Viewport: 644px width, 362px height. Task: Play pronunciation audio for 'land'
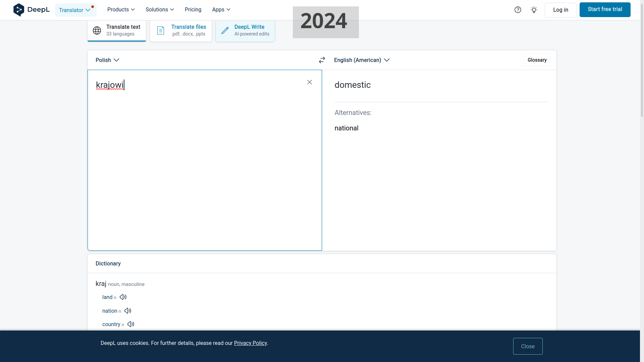pos(123,297)
